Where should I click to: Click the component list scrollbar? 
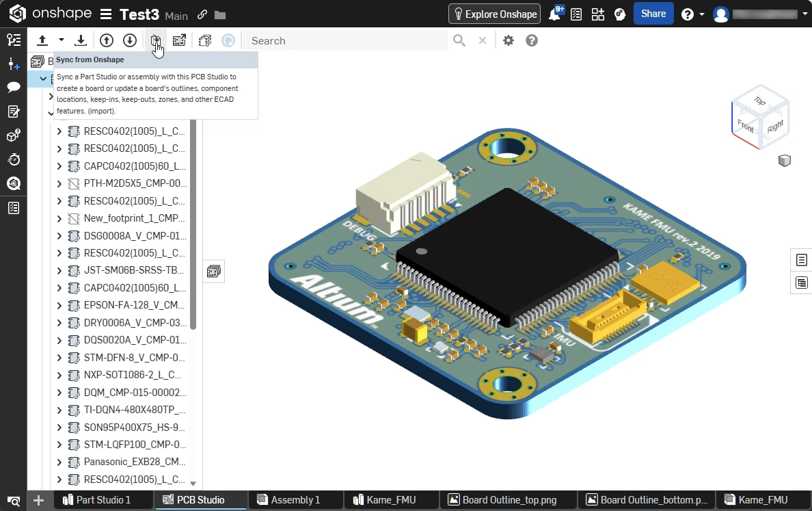[x=193, y=224]
